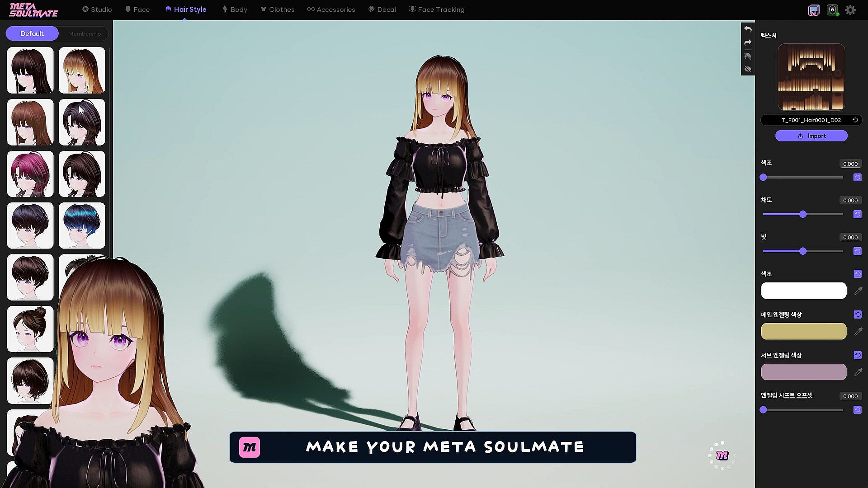Open the yellow main angeling color swatch
The image size is (868, 488).
click(803, 331)
